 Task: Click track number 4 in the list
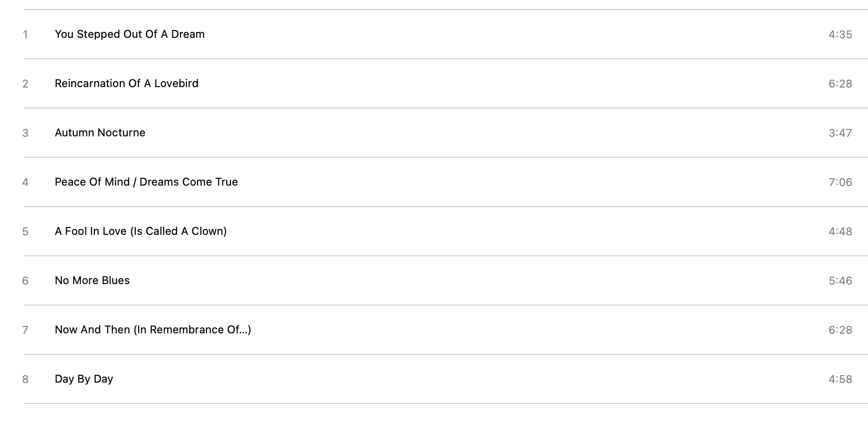pyautogui.click(x=26, y=182)
